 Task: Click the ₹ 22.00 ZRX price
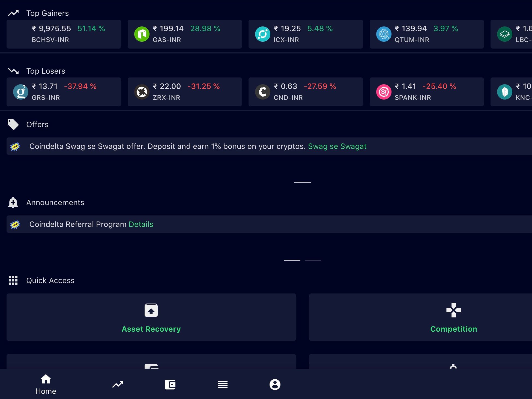pos(167,86)
